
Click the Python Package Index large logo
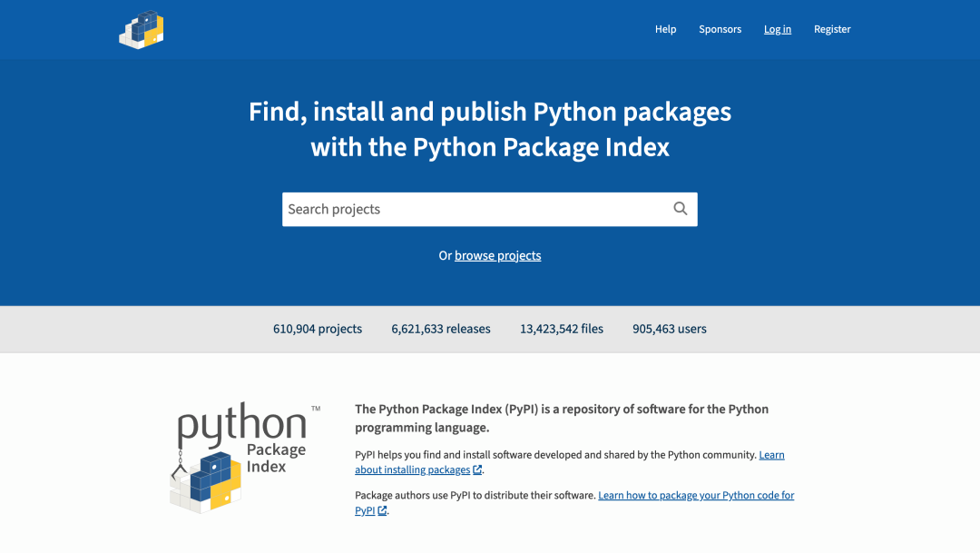[244, 458]
